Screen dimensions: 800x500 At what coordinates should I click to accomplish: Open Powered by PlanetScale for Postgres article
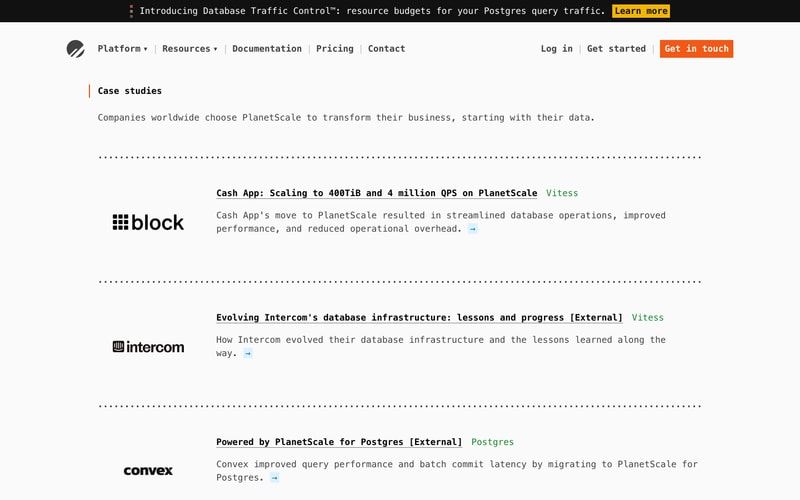[339, 442]
